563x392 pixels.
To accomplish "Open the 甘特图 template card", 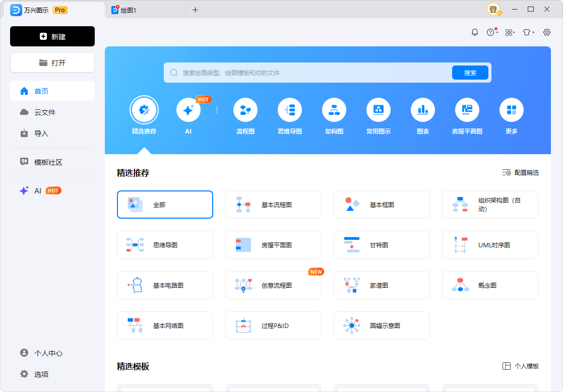I will (x=382, y=245).
